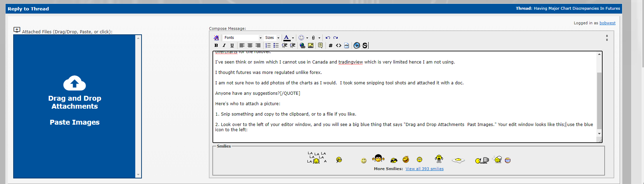
Task: Click attachment panel scrollbar down arrow
Action: 138,175
